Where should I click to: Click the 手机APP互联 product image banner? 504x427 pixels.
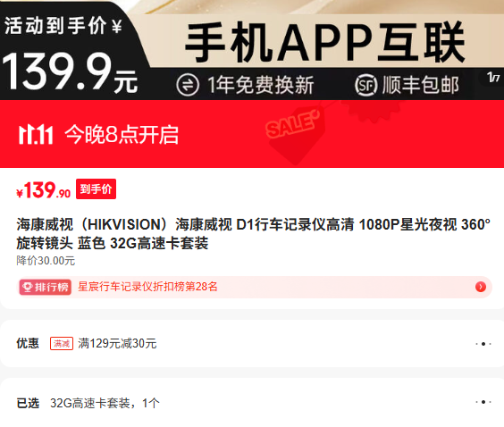324,42
